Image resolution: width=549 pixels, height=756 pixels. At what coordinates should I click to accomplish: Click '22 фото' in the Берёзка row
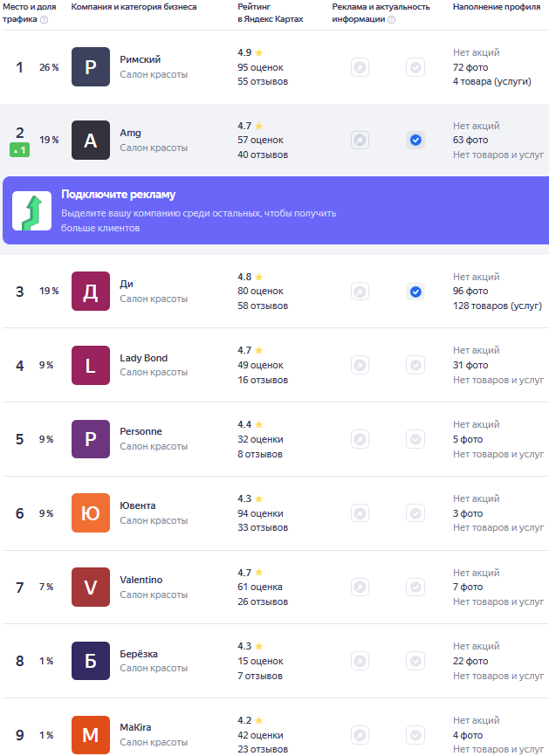click(470, 661)
